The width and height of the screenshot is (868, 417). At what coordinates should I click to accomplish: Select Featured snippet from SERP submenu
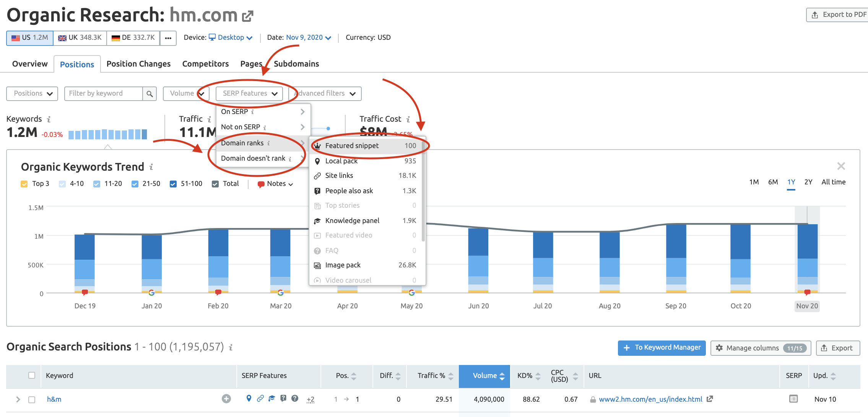click(x=366, y=146)
